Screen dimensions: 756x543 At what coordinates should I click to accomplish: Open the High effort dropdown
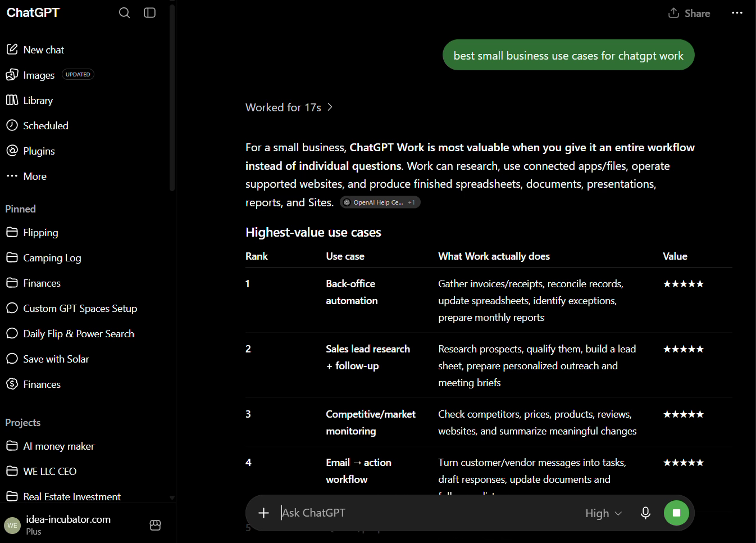click(x=604, y=513)
